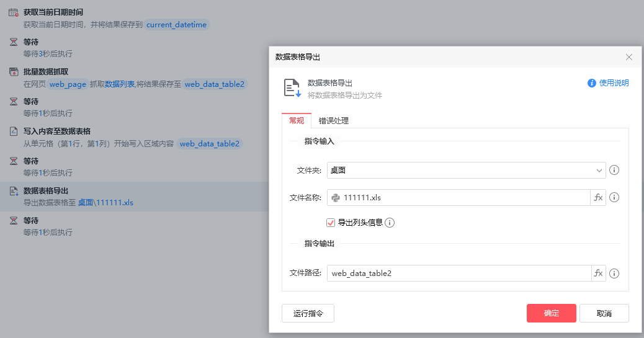Close the 数据表格导出 dialog

(628, 57)
